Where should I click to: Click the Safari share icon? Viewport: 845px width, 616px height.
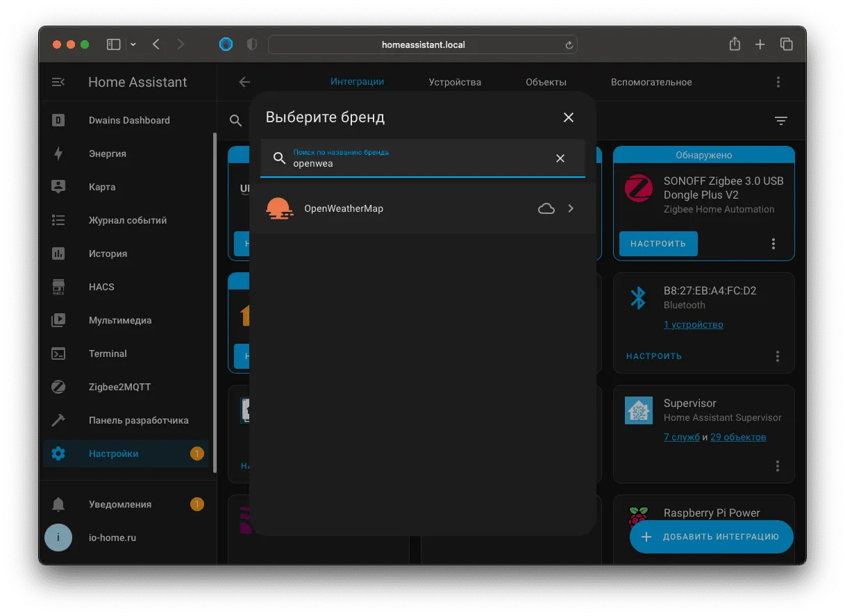pos(735,44)
